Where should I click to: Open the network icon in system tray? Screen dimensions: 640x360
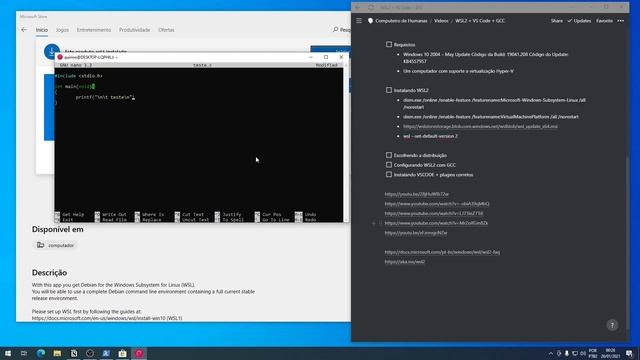(x=575, y=353)
